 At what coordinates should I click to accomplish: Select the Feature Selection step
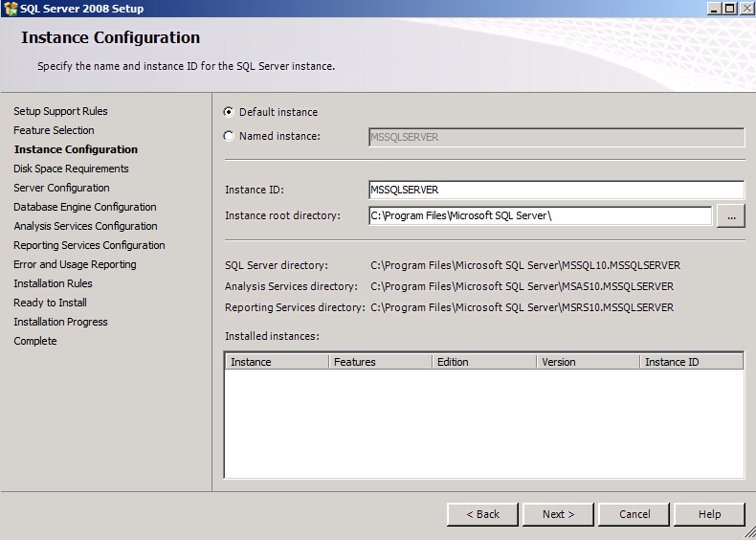(x=54, y=130)
